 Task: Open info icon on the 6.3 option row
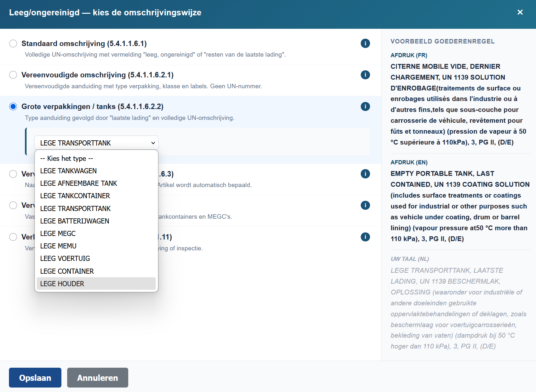pos(365,174)
